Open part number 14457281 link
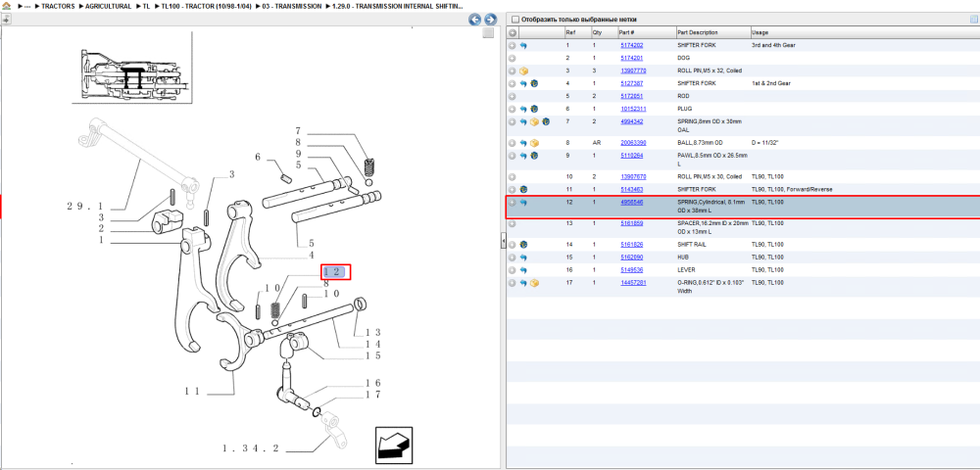980x470 pixels. click(x=633, y=283)
